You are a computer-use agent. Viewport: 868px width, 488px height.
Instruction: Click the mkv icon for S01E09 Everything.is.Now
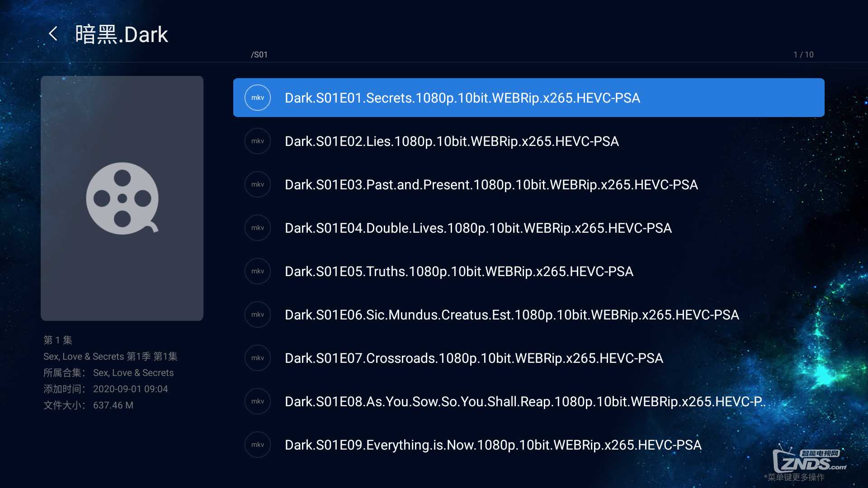point(258,445)
